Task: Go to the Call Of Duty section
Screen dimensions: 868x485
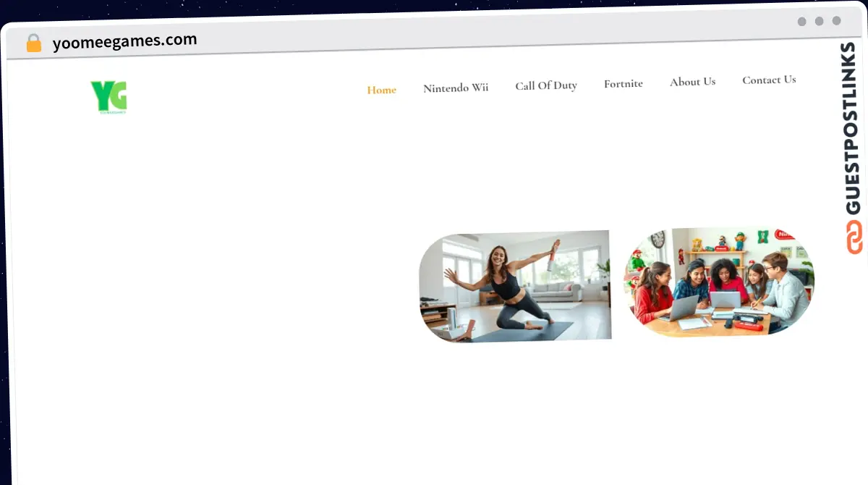Action: coord(546,85)
